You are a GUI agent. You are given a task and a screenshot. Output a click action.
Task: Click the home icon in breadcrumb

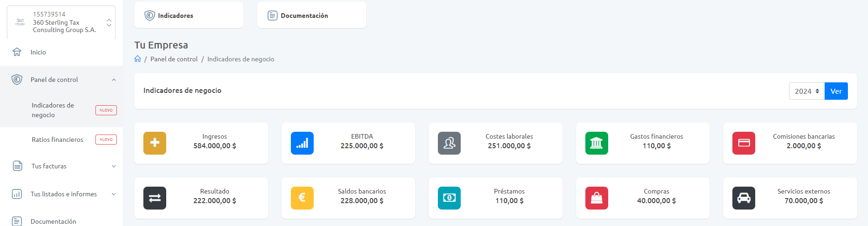[x=137, y=59]
